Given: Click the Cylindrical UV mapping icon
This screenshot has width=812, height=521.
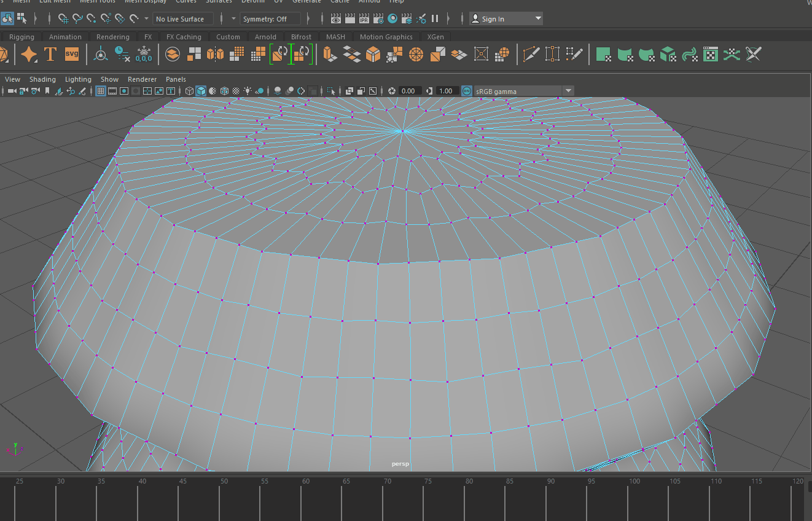Looking at the screenshot, I should coord(625,55).
